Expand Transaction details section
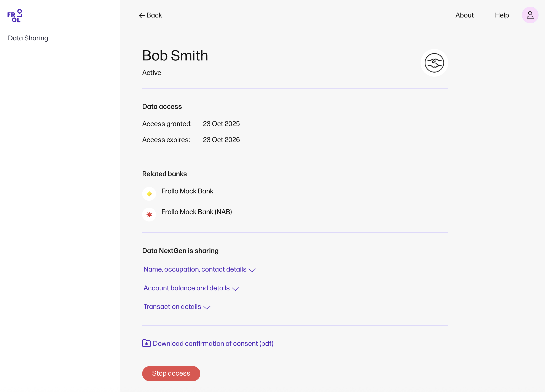 (x=172, y=307)
